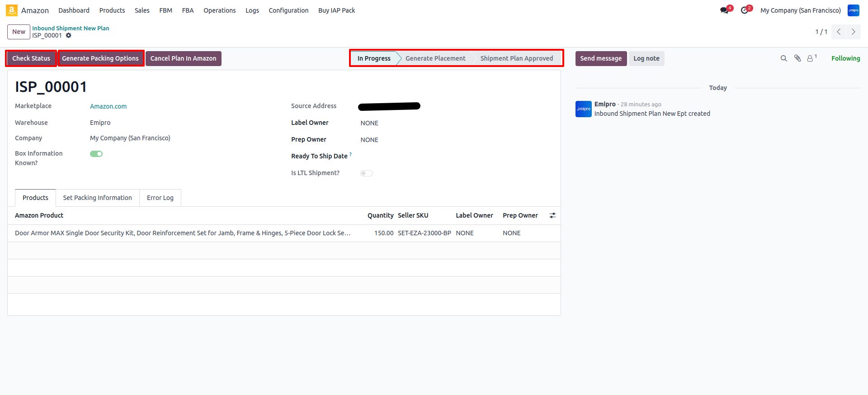Click the Emipro user avatar icon
The width and height of the screenshot is (868, 395).
pos(853,10)
